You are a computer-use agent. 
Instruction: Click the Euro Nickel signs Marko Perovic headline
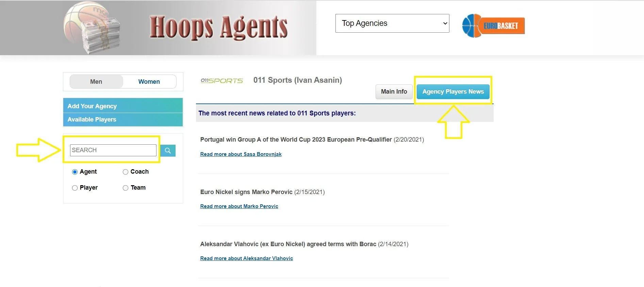(246, 192)
